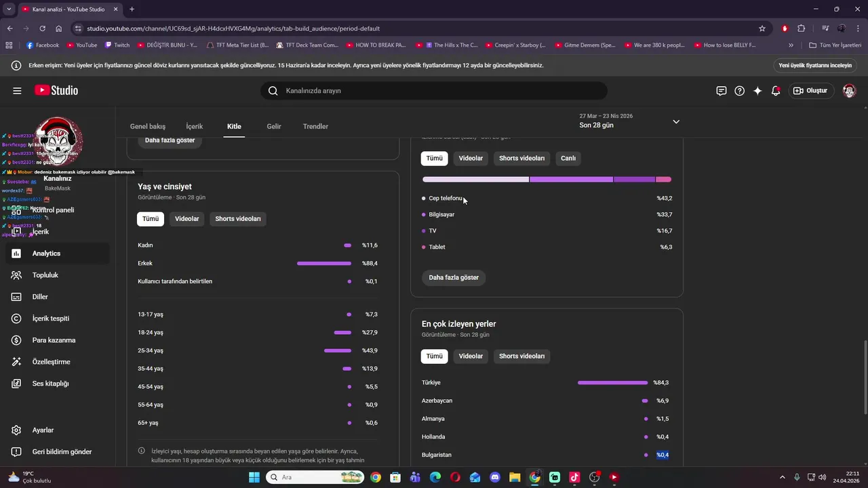This screenshot has height=488, width=868.
Task: Switch to the İçerik analytics tab
Action: point(195,126)
